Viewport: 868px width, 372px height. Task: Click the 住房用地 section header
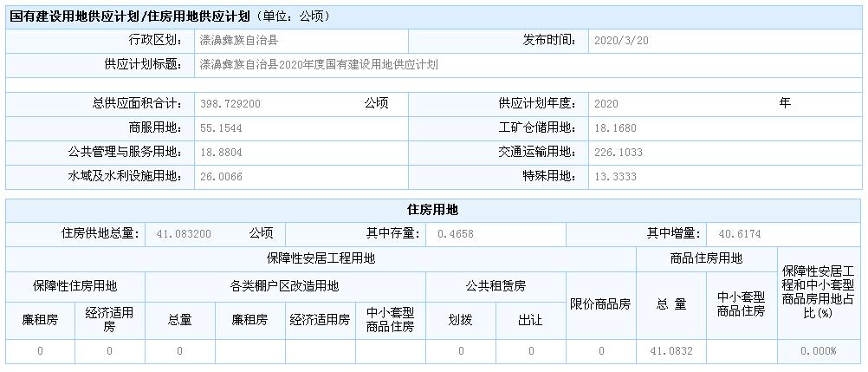(432, 210)
